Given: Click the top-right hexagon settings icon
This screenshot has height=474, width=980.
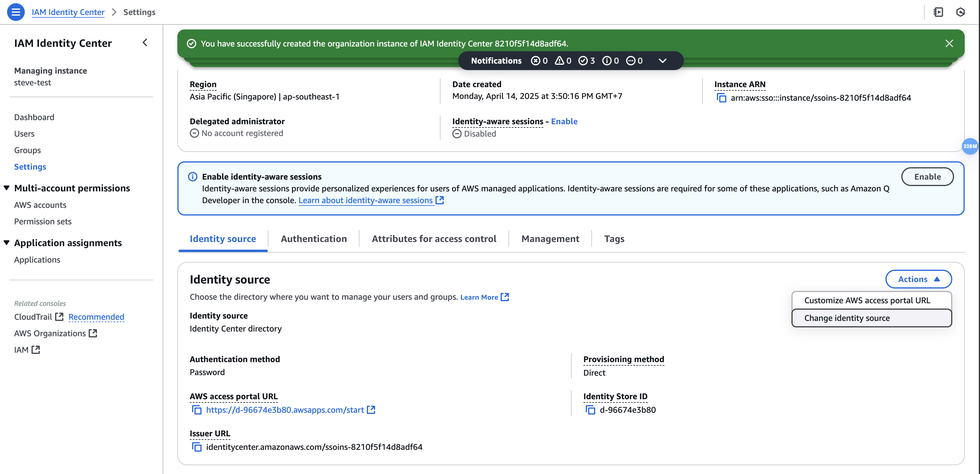Looking at the screenshot, I should (x=960, y=12).
